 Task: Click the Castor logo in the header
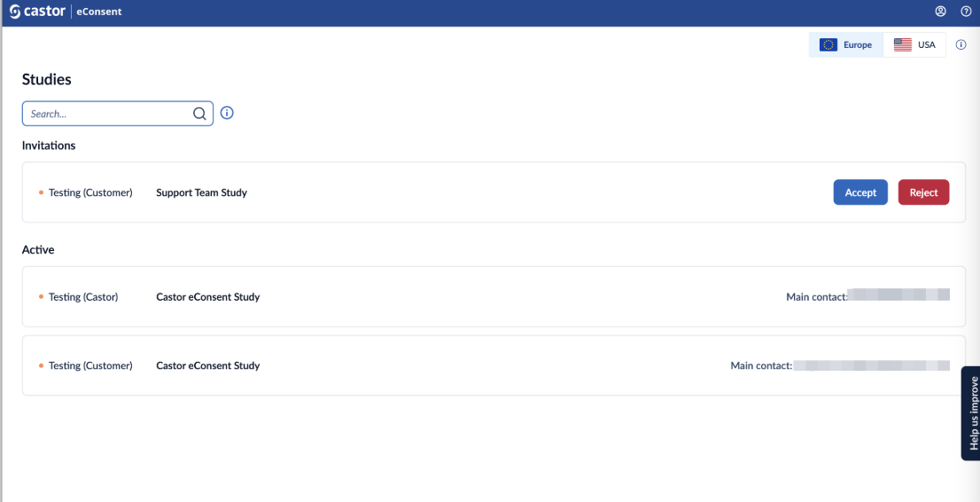(x=37, y=12)
